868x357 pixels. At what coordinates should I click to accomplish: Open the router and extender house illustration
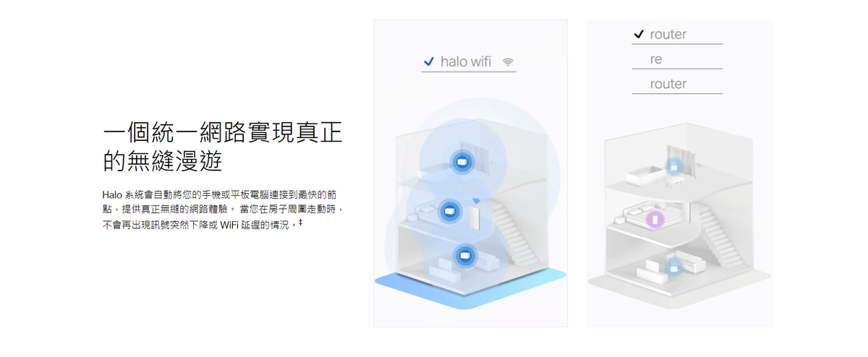[x=678, y=173]
